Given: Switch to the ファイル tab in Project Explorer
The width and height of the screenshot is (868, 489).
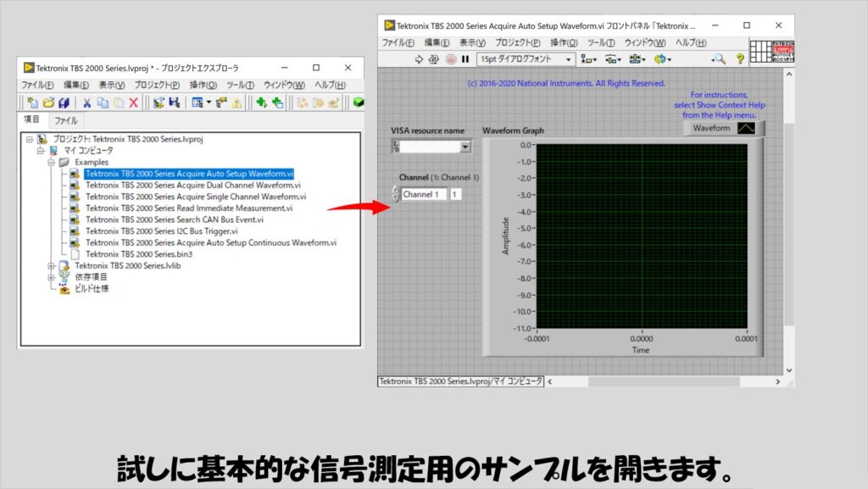Looking at the screenshot, I should tap(65, 120).
